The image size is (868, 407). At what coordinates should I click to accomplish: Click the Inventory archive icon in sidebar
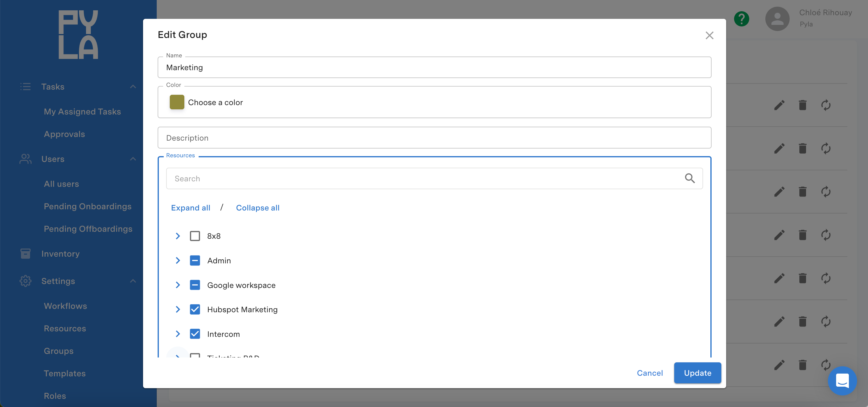pyautogui.click(x=25, y=254)
